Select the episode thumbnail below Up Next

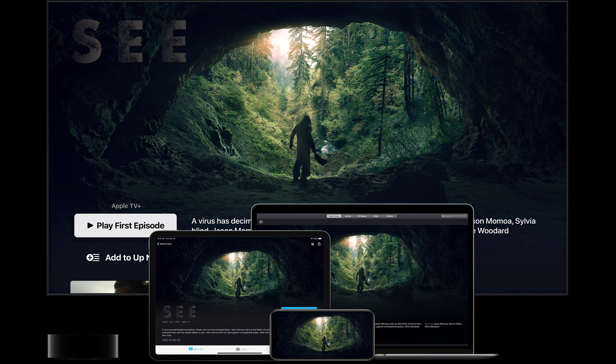point(109,287)
